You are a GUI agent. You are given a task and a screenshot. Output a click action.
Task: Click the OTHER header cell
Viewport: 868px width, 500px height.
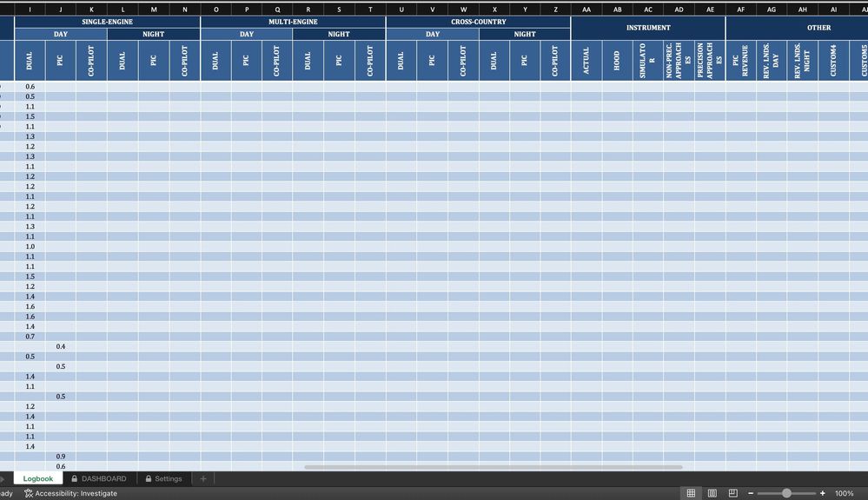coord(818,28)
